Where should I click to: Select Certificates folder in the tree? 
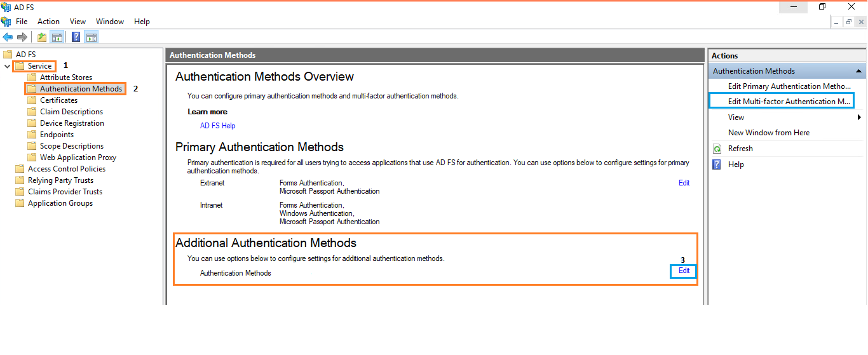[58, 100]
